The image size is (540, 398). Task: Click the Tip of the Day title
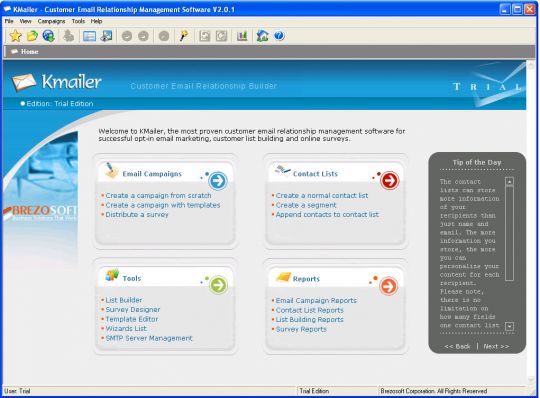[x=477, y=162]
